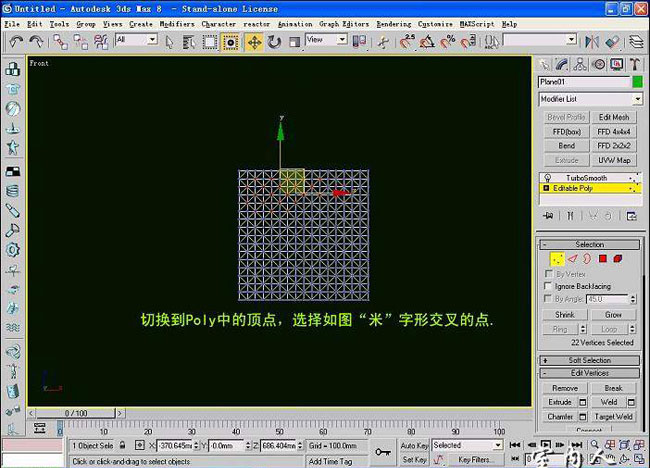The image size is (650, 468).
Task: Click the Shrink selection button
Action: coord(565,315)
